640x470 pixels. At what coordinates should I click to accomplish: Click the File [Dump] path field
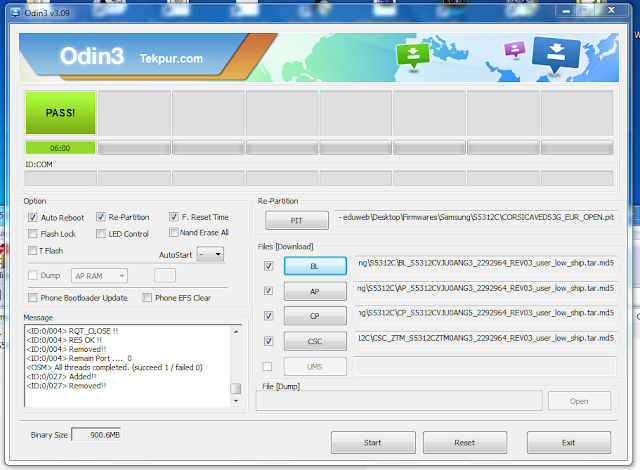[x=399, y=401]
